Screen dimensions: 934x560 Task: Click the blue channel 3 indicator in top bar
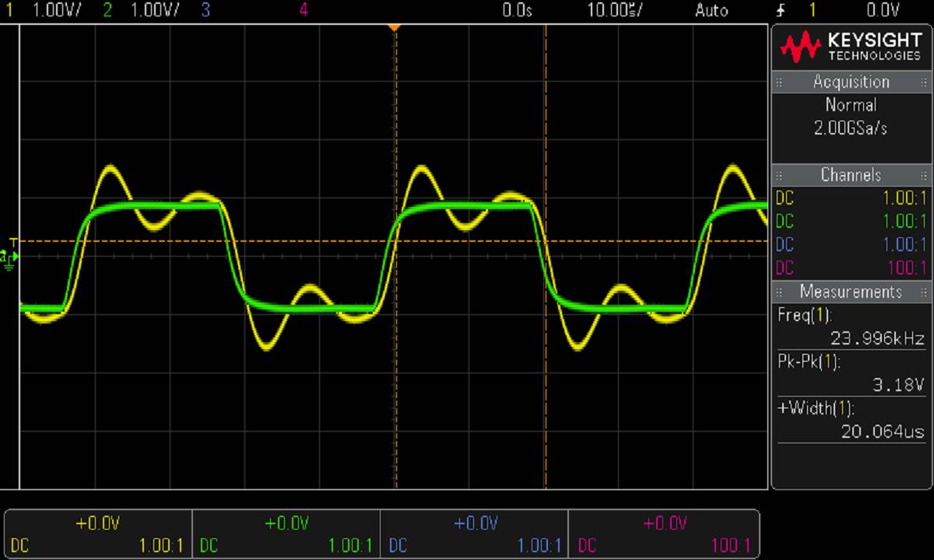point(205,10)
